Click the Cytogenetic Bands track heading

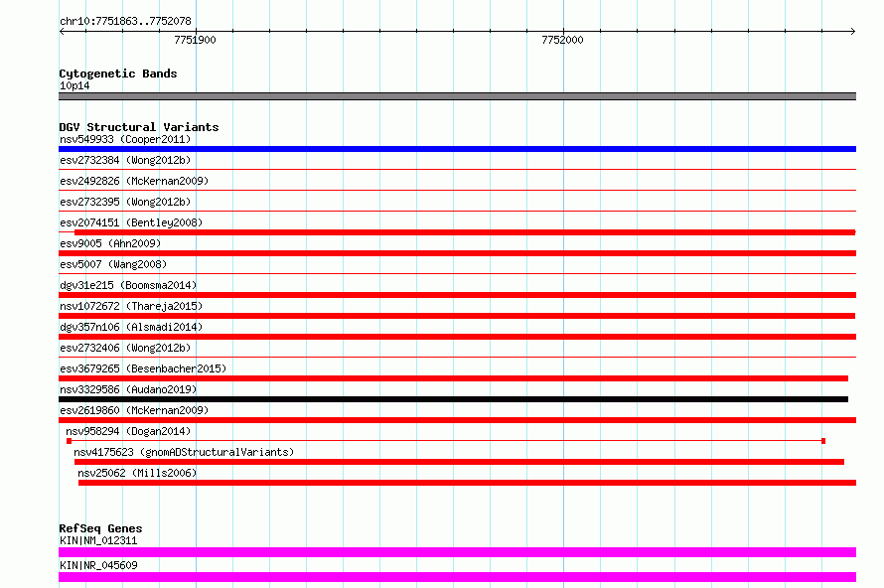118,73
